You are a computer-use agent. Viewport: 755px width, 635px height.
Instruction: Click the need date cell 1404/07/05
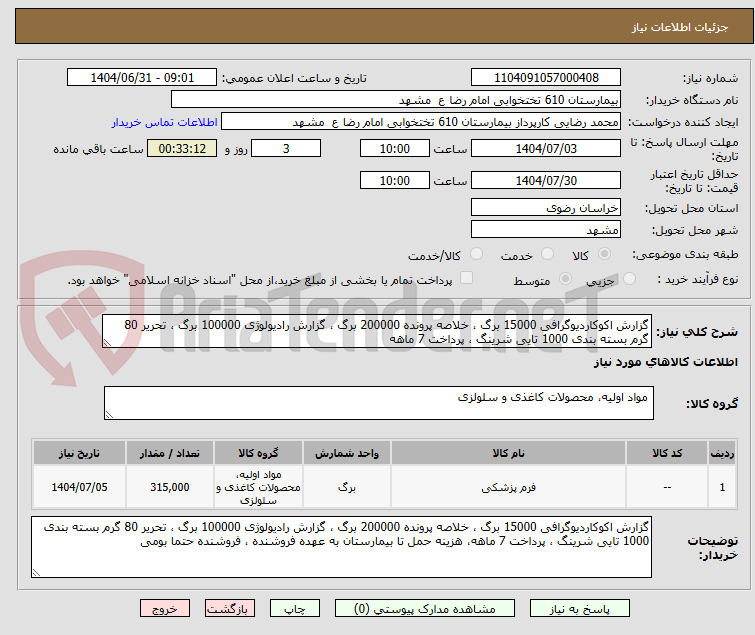(x=79, y=487)
